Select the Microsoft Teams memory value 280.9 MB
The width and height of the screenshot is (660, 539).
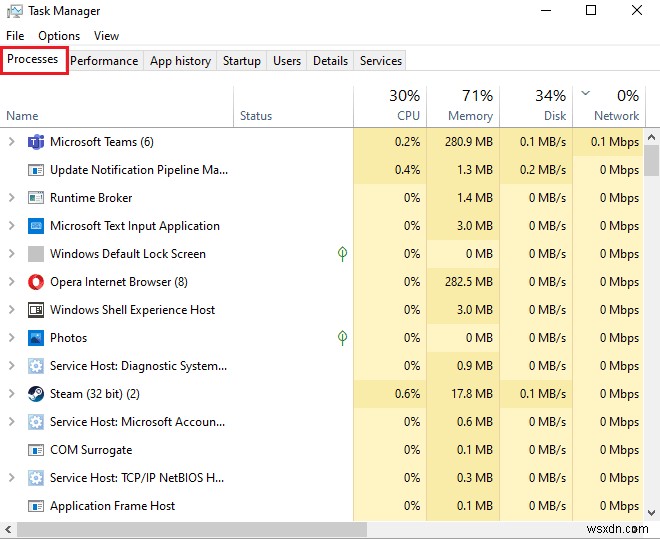[x=469, y=142]
